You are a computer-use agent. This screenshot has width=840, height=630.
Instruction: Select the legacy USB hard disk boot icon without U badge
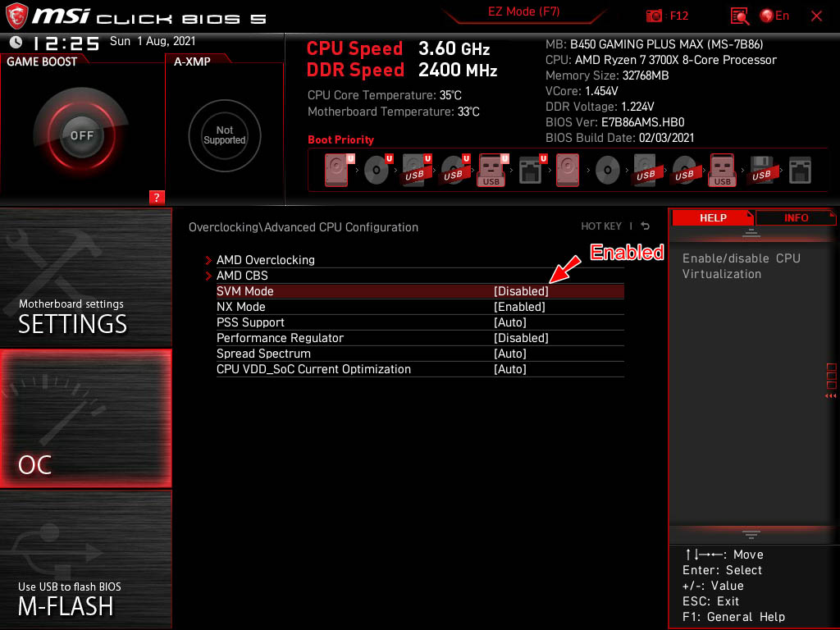[x=646, y=171]
